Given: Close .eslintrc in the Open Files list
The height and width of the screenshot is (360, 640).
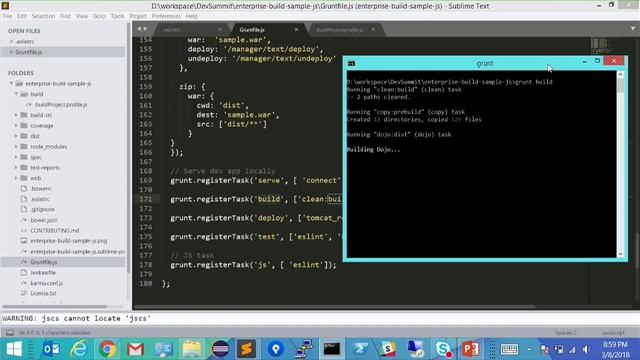Looking at the screenshot, I should click(11, 42).
